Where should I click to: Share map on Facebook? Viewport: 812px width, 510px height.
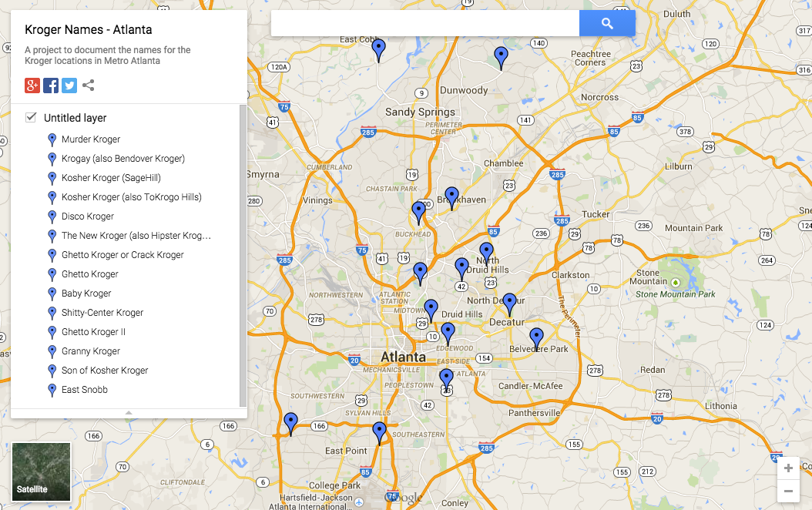click(x=51, y=86)
